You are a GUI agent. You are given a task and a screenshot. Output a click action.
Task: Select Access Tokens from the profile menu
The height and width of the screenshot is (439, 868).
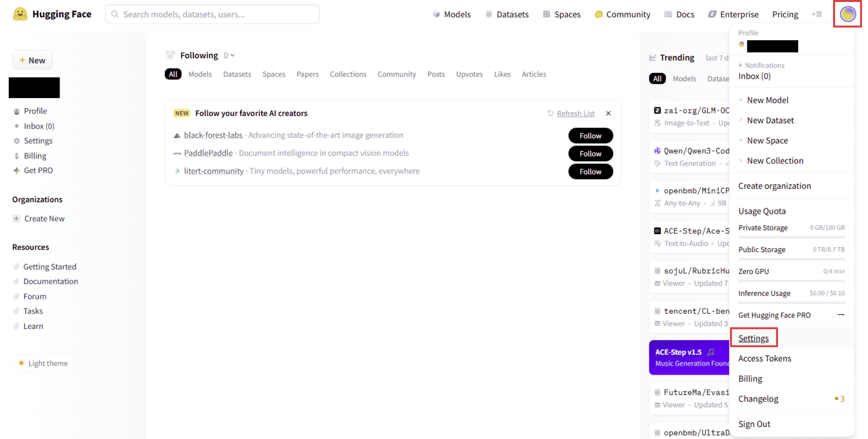point(764,358)
